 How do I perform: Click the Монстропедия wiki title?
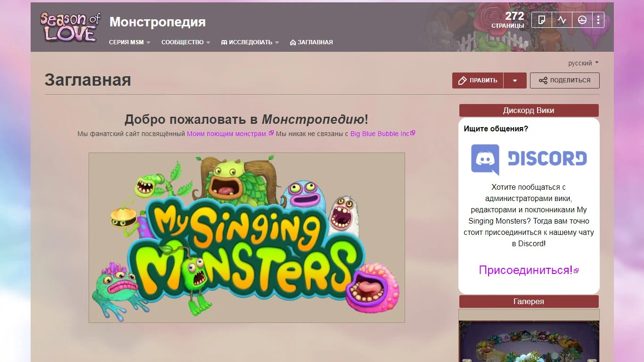tap(157, 22)
